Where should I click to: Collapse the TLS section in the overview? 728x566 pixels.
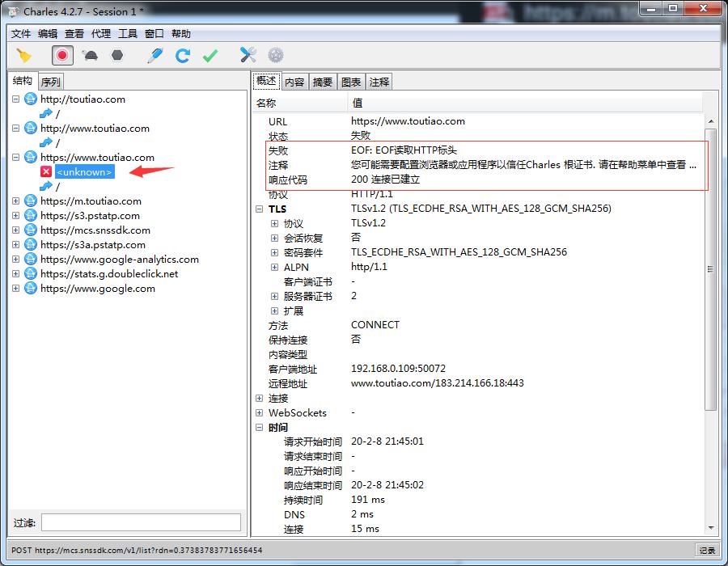259,209
